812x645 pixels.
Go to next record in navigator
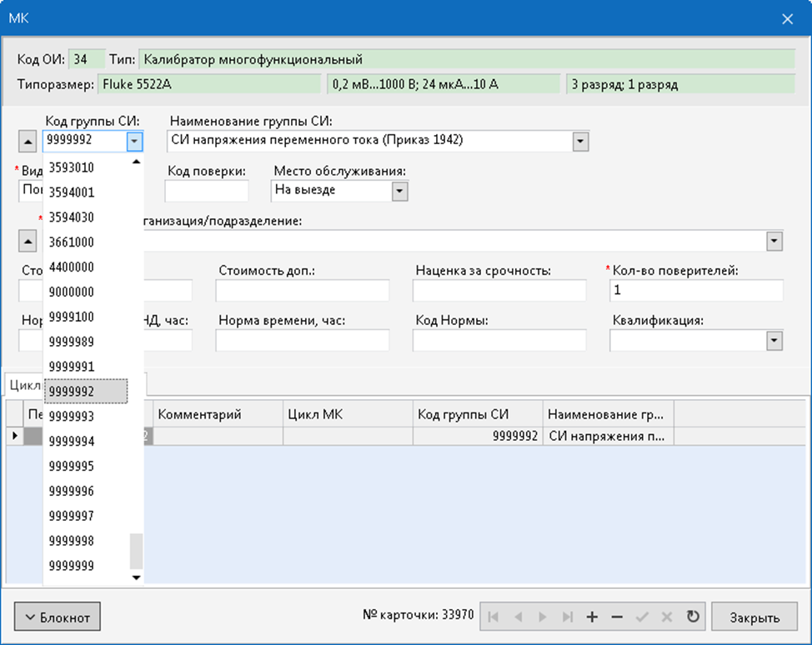(x=543, y=617)
